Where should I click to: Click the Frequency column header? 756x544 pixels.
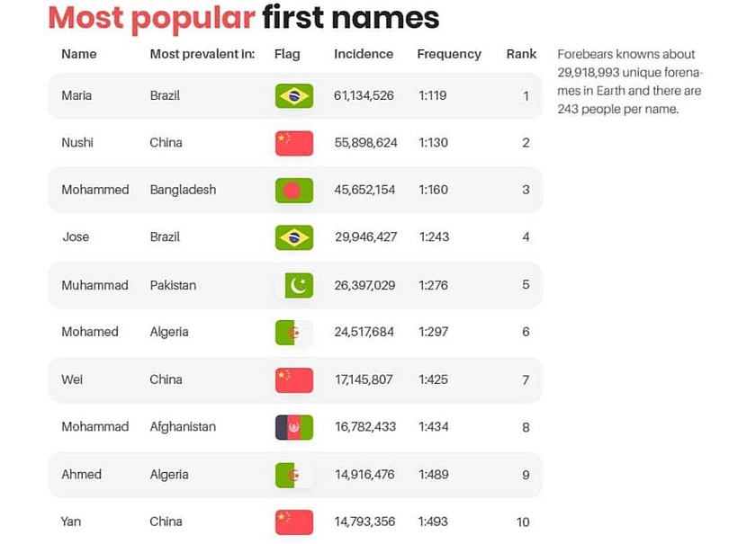coord(449,54)
